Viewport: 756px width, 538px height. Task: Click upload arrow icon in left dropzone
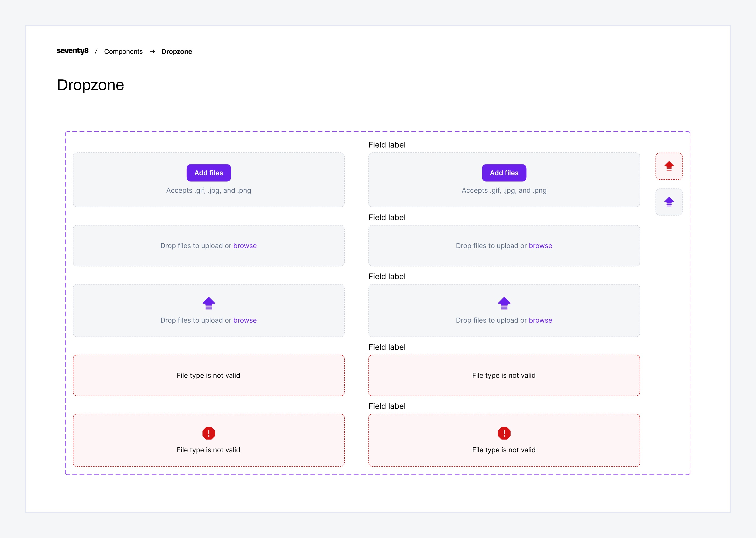tap(208, 303)
